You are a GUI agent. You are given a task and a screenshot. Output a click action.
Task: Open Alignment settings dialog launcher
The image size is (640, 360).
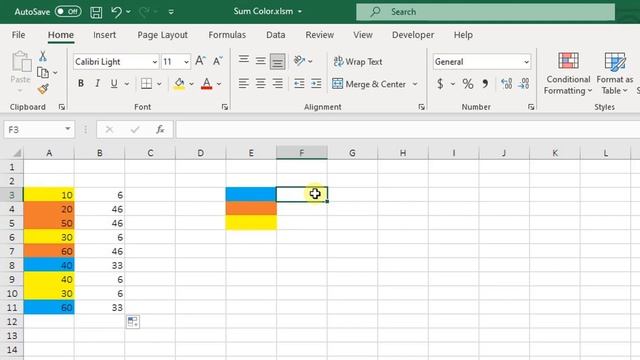(421, 107)
